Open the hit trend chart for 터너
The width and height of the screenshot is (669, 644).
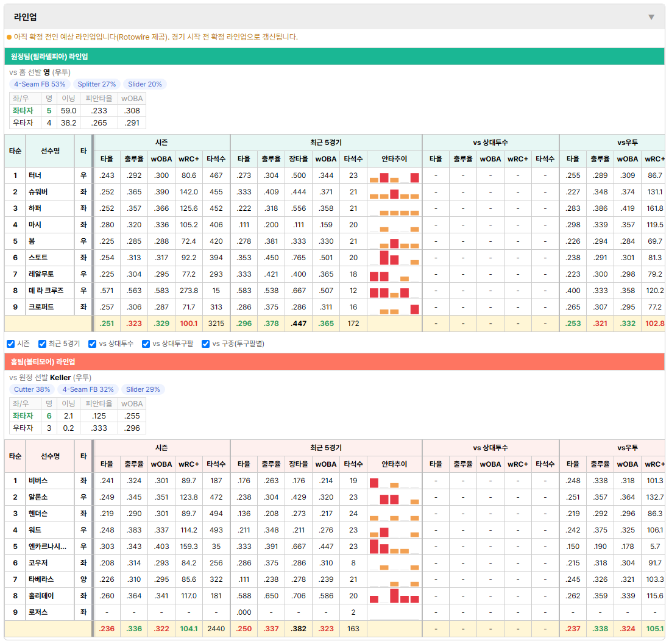pyautogui.click(x=394, y=176)
